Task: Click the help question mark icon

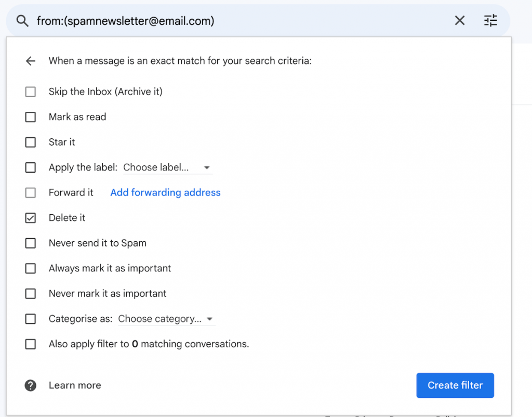Action: pos(31,385)
